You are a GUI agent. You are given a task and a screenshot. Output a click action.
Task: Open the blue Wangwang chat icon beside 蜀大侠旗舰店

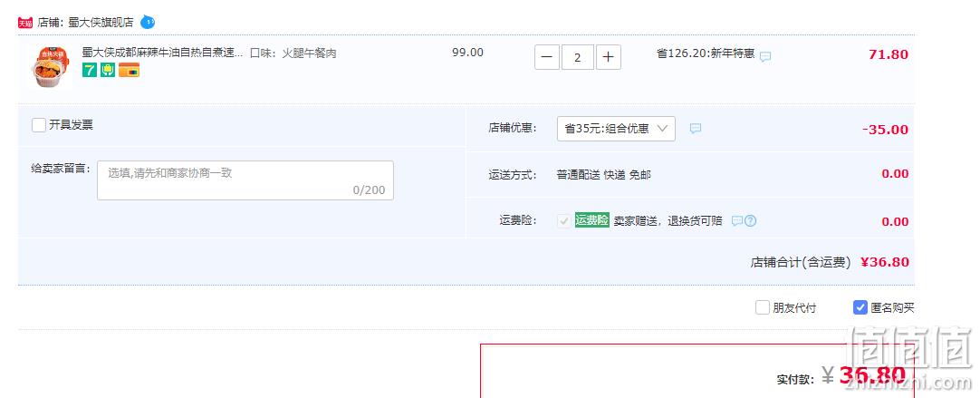[x=148, y=23]
